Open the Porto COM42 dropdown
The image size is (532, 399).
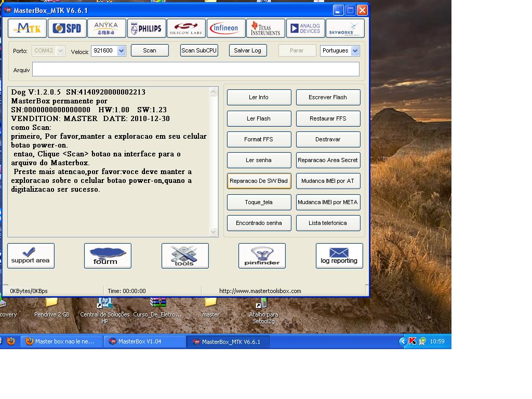pos(60,51)
